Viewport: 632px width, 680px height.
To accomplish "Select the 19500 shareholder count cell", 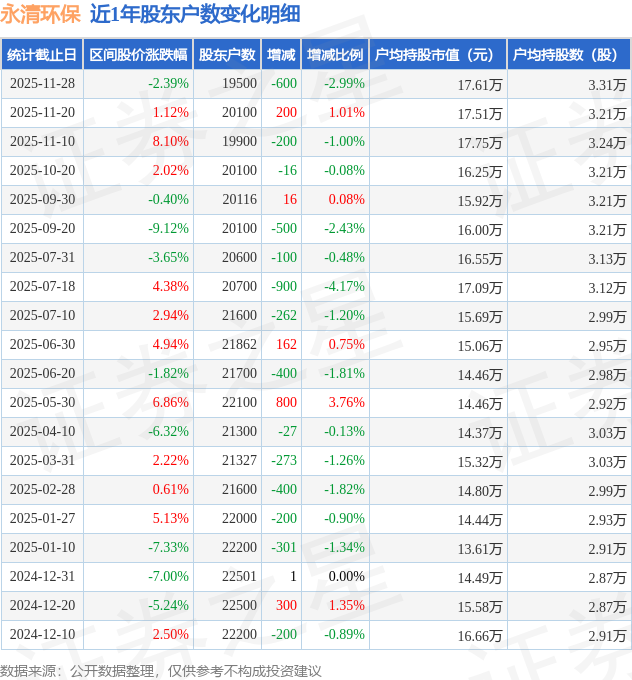I will click(x=240, y=84).
